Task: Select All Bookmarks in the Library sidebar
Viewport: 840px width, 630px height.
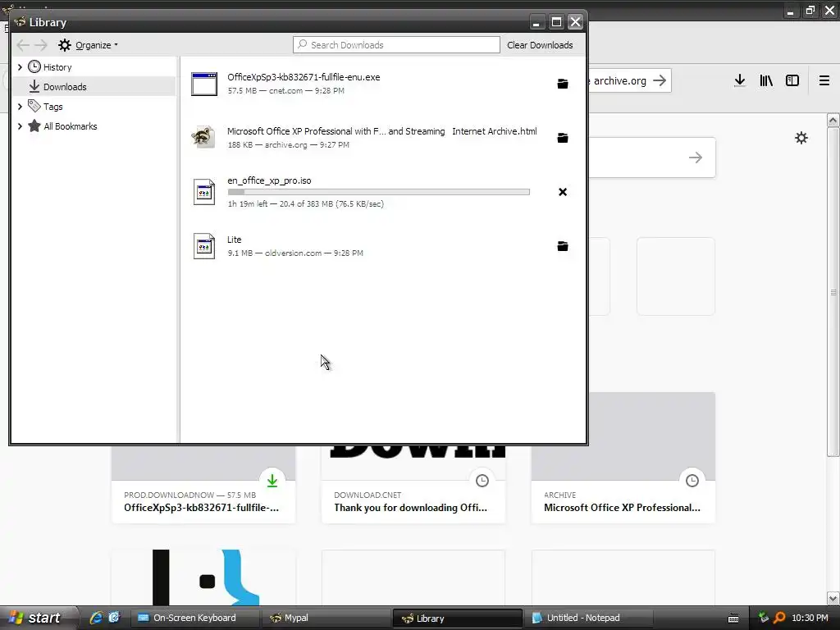Action: tap(71, 126)
